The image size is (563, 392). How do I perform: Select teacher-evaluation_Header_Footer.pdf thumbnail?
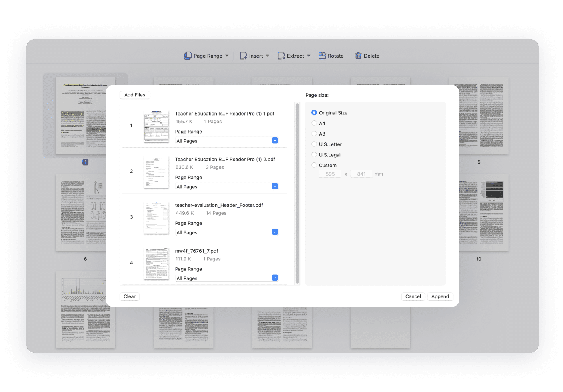(x=156, y=218)
